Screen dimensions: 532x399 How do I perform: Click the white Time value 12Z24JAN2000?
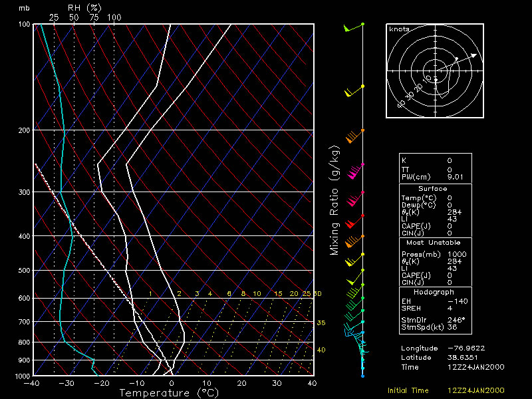click(476, 367)
